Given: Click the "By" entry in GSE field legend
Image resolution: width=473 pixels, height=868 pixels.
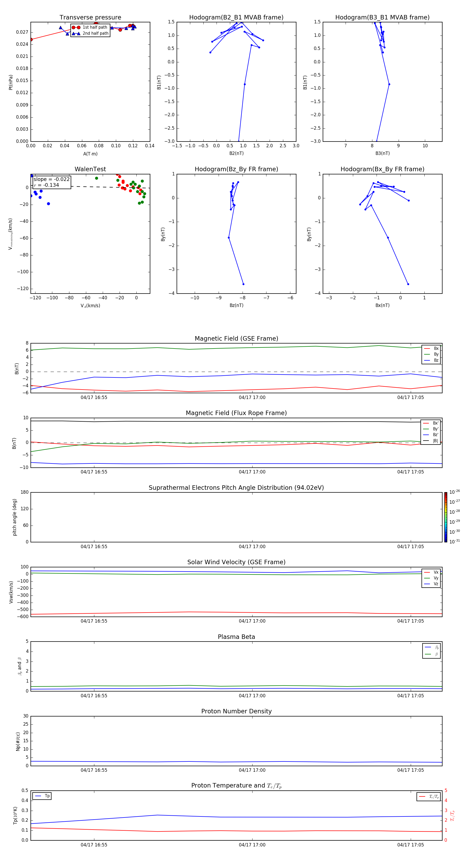Looking at the screenshot, I should 431,354.
